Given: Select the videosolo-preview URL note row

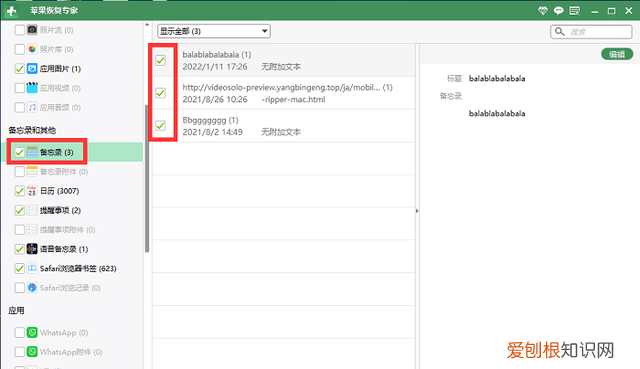Looking at the screenshot, I should point(284,93).
